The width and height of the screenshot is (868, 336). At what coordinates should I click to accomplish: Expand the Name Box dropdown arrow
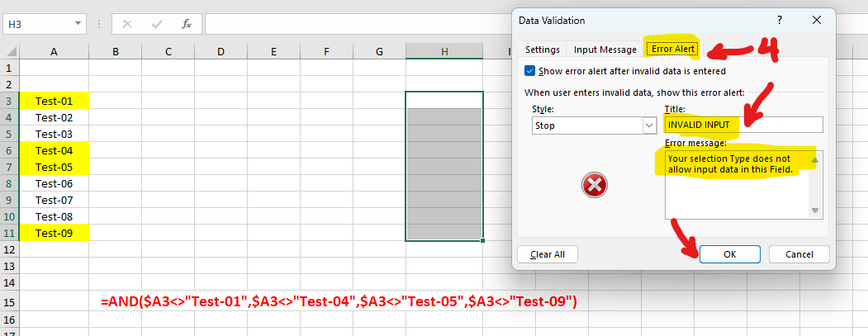78,25
